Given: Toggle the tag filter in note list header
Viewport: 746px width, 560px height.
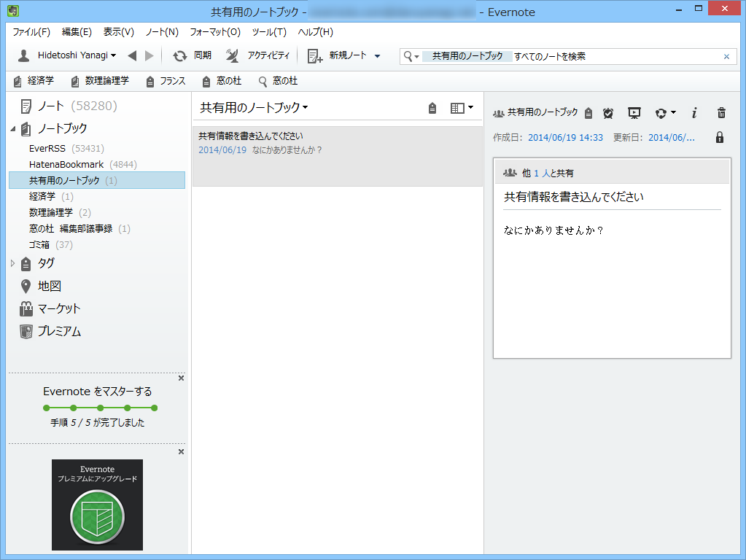Looking at the screenshot, I should pos(432,107).
